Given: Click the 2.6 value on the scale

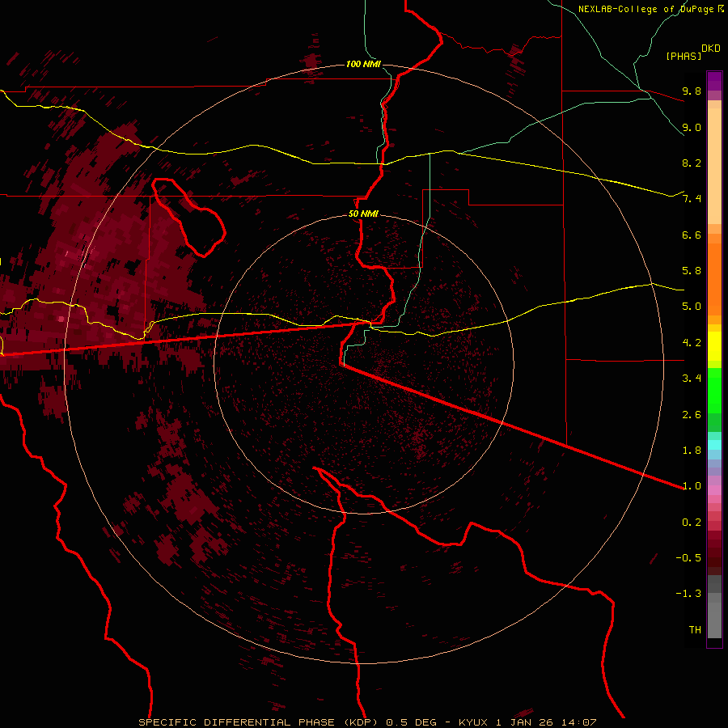Looking at the screenshot, I should [x=692, y=415].
